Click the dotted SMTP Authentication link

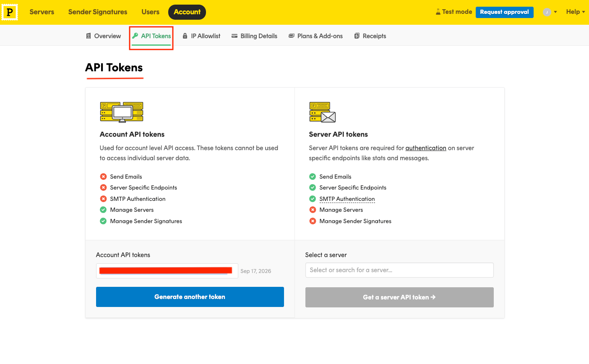tap(347, 199)
